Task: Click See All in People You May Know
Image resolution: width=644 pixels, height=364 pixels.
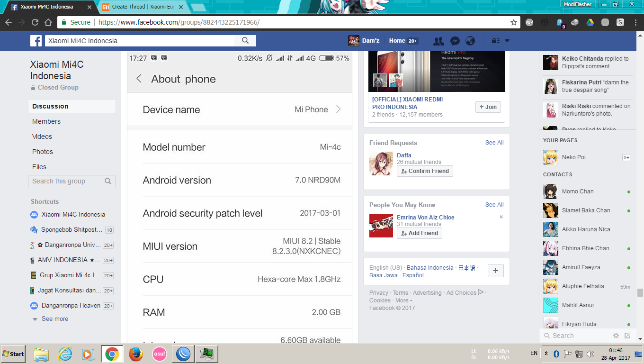Action: 494,205
